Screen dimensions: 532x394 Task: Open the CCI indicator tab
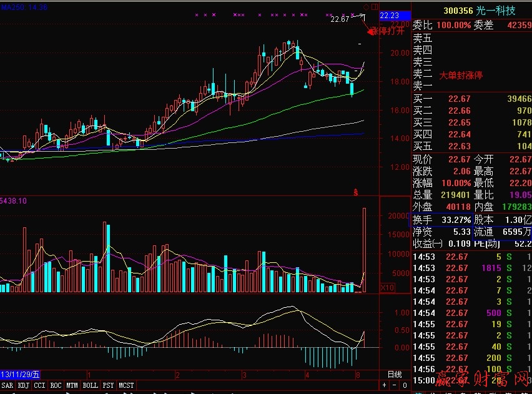40,386
